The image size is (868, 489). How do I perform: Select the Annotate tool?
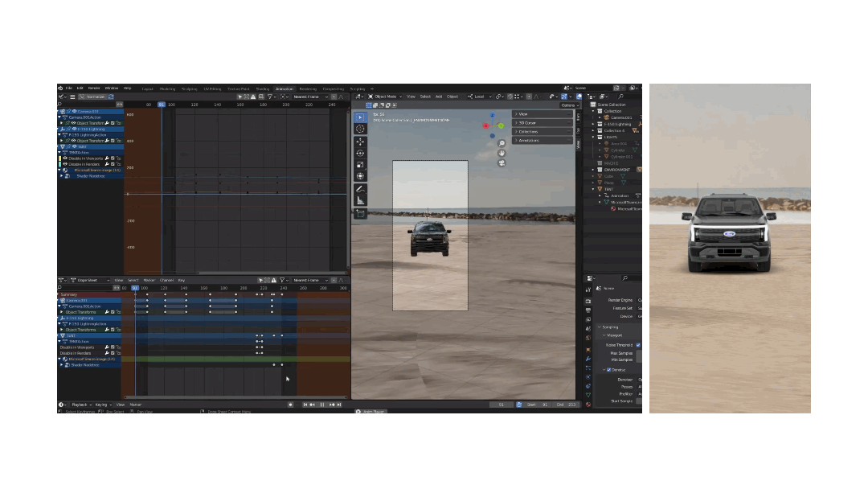(x=360, y=189)
